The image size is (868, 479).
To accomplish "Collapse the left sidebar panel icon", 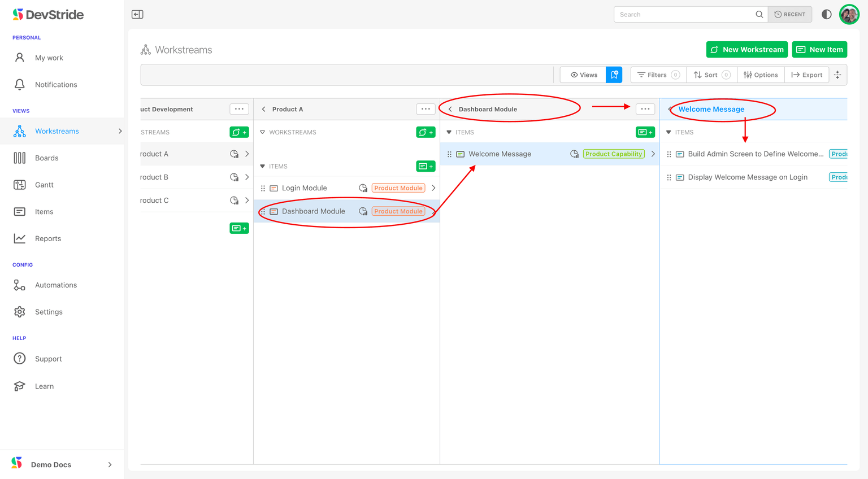I will (x=137, y=14).
